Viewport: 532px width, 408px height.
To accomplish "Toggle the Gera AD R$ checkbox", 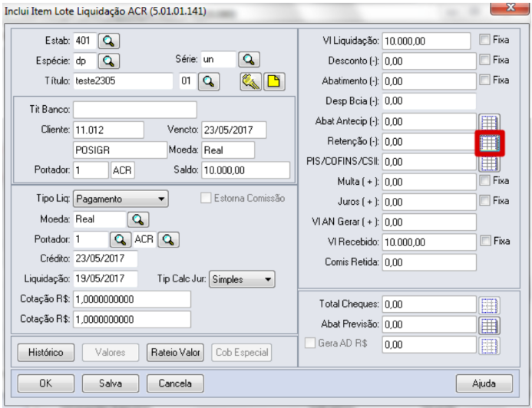I will pyautogui.click(x=310, y=343).
